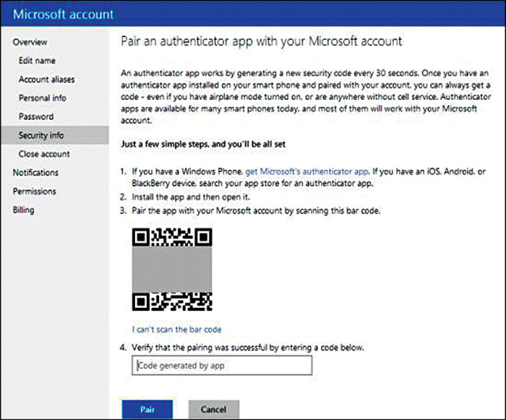Click the Pair an authenticator app heading
The image size is (506, 420).
[260, 43]
